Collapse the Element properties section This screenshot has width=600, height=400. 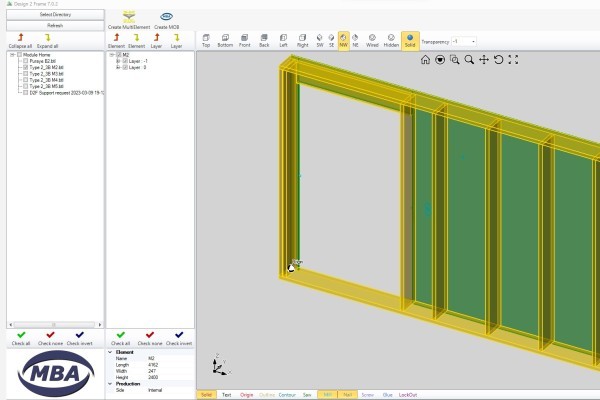click(110, 352)
